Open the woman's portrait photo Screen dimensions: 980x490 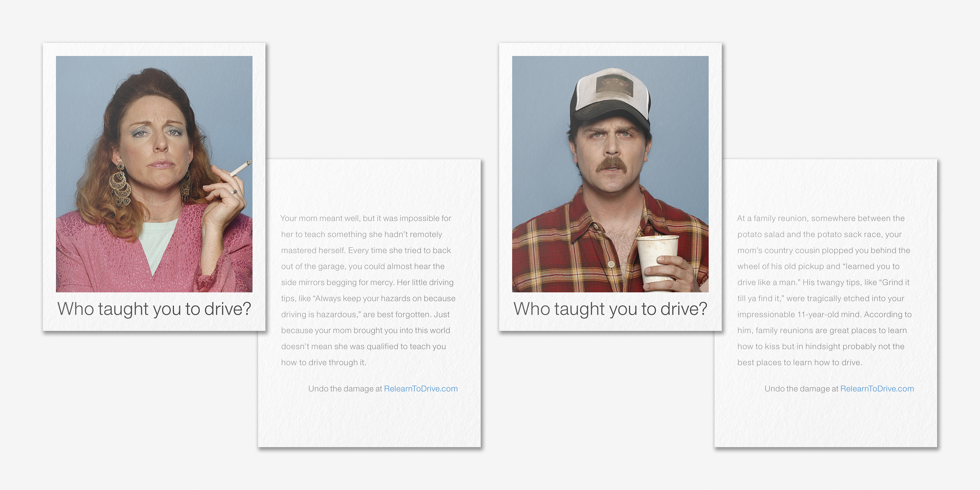(154, 174)
